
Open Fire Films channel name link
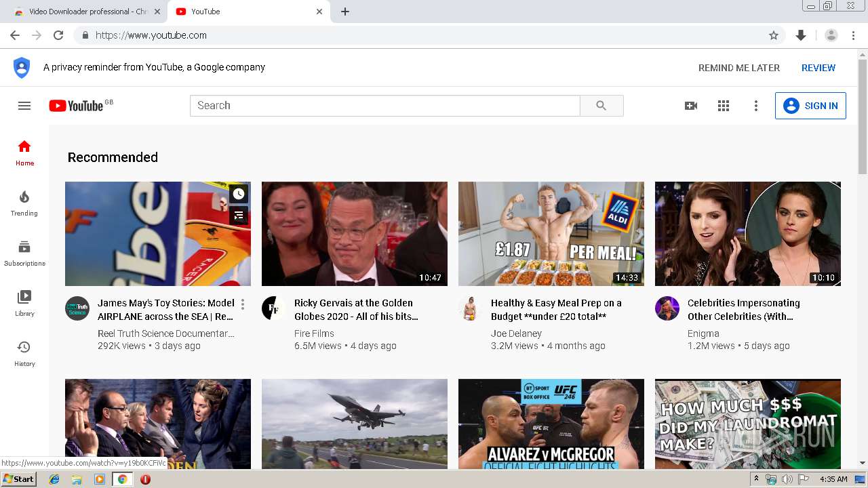tap(314, 333)
